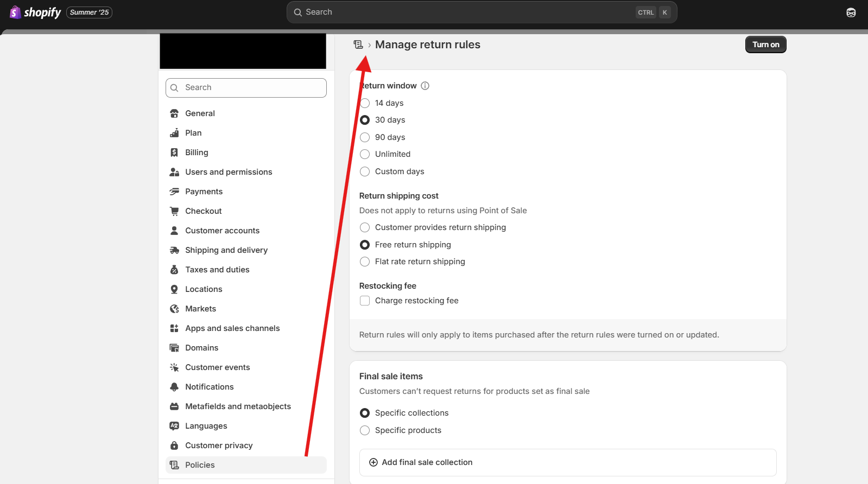This screenshot has width=868, height=484.
Task: Go to Markets settings
Action: point(246,309)
